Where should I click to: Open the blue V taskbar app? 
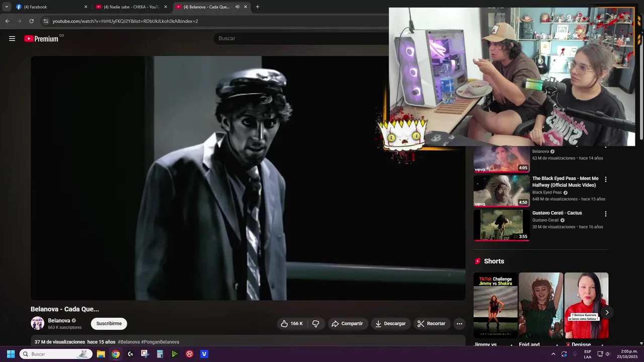(204, 354)
